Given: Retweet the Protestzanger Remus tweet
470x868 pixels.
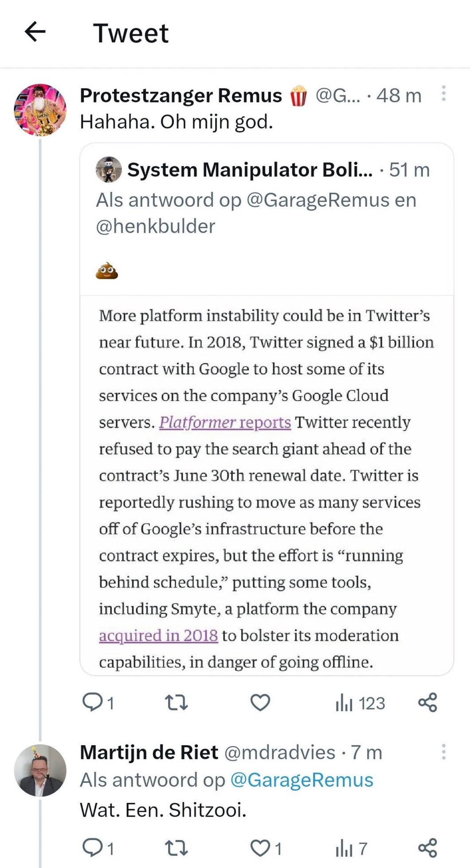Looking at the screenshot, I should tap(176, 702).
